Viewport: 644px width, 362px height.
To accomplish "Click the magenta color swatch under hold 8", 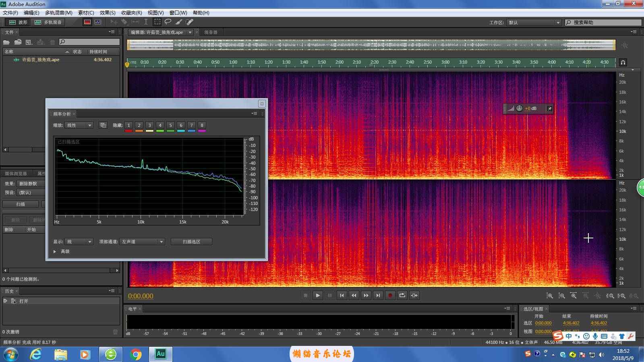I will (202, 131).
